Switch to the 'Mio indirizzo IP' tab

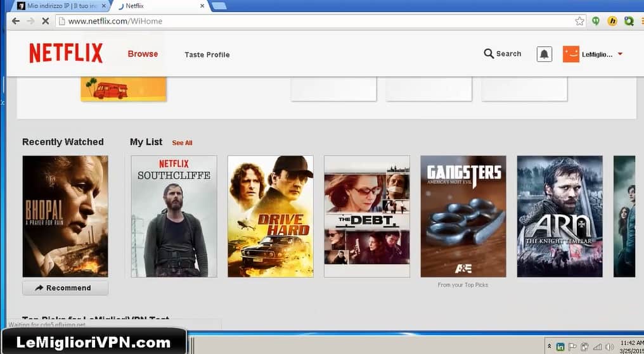[x=61, y=6]
